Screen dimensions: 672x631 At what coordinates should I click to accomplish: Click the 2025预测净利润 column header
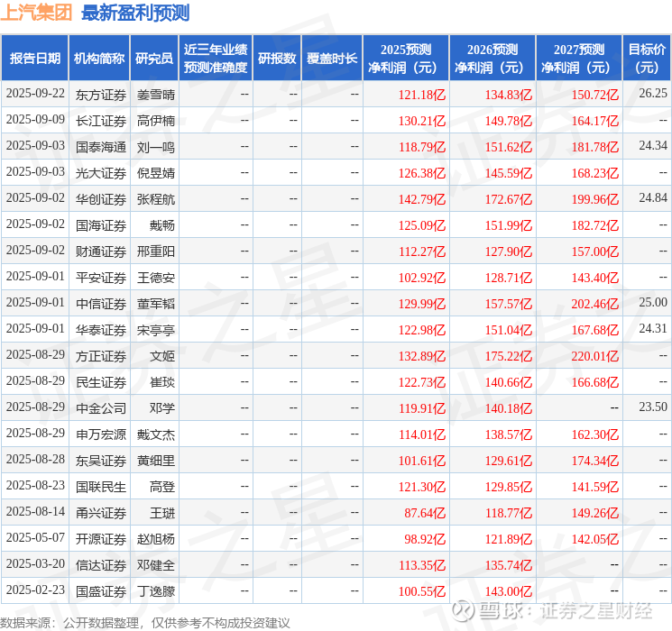pyautogui.click(x=406, y=59)
